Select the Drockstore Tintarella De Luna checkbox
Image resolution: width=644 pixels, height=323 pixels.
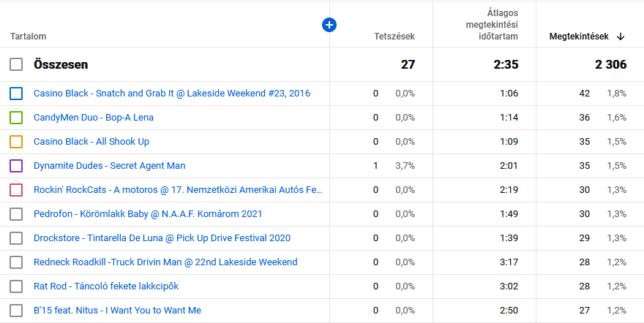click(16, 238)
